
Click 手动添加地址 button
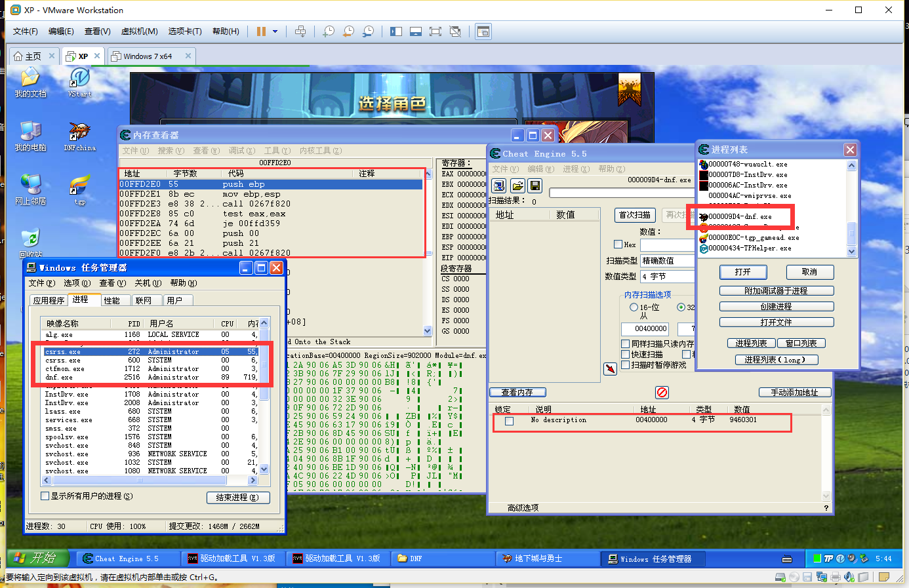pos(795,393)
